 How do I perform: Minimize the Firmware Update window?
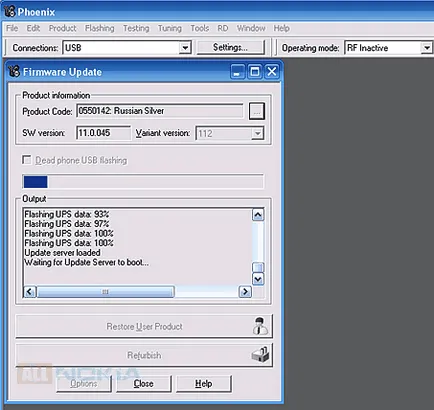(x=237, y=72)
